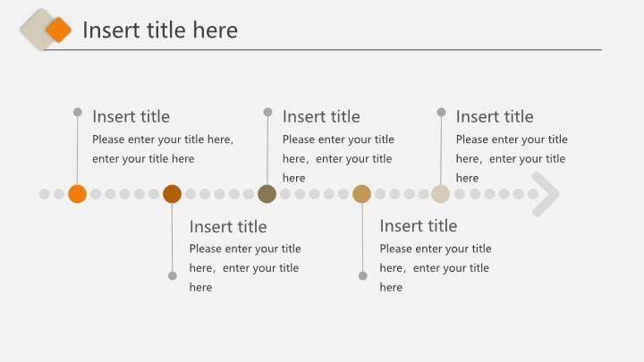The height and width of the screenshot is (362, 644).
Task: Click "Insert title" label above the beige circle
Action: [494, 116]
